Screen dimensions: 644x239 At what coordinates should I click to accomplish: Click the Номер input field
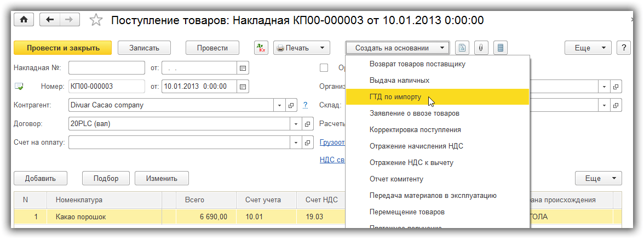pyautogui.click(x=106, y=87)
